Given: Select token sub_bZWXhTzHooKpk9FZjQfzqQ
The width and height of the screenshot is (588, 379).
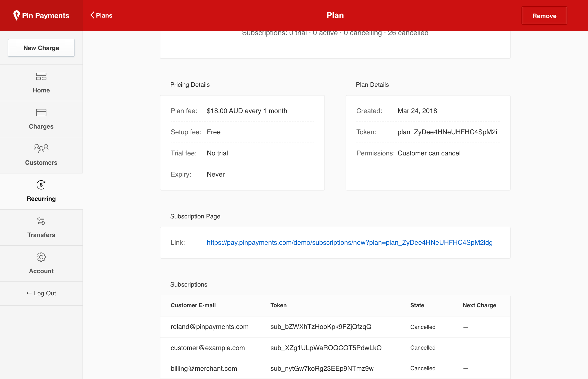Looking at the screenshot, I should tap(321, 327).
